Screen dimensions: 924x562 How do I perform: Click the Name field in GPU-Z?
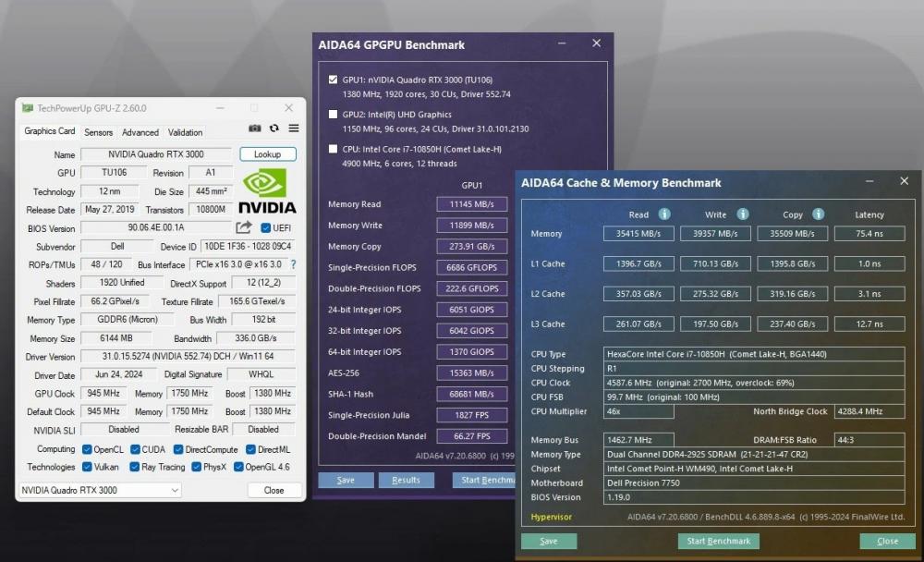[x=156, y=154]
